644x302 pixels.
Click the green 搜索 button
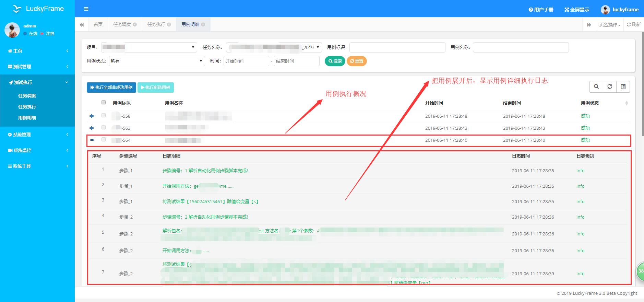[x=335, y=61]
